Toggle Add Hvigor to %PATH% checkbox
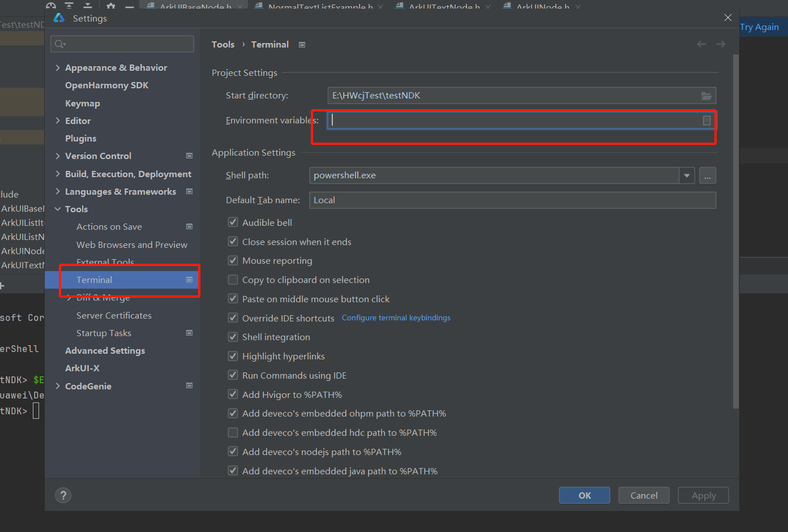The height and width of the screenshot is (532, 788). pos(233,394)
